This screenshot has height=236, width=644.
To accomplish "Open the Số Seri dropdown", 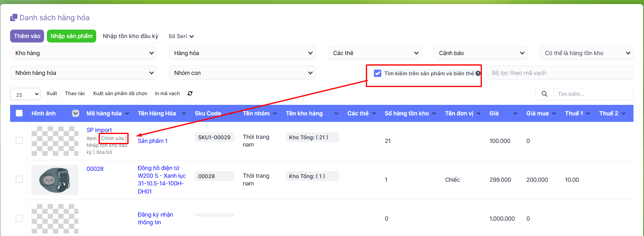I will (181, 36).
